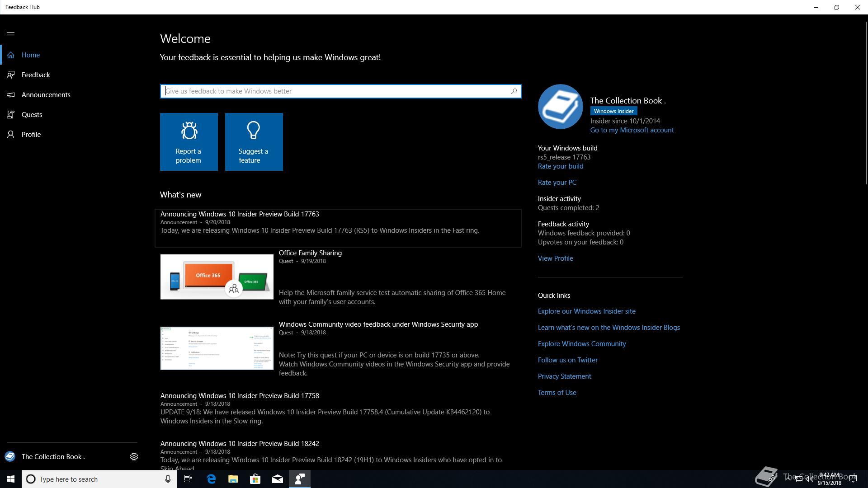Click the Windows Security settings thumbnail
The width and height of the screenshot is (868, 488).
pyautogui.click(x=217, y=348)
